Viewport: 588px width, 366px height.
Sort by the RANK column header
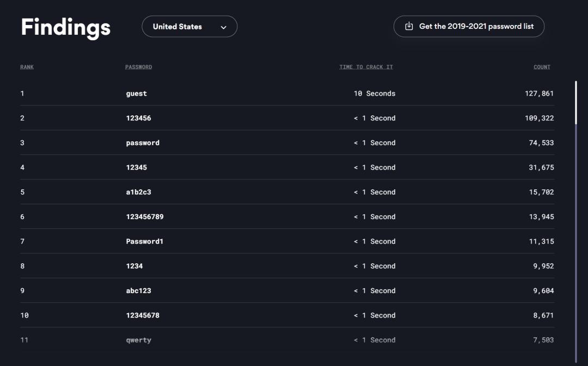tap(27, 67)
